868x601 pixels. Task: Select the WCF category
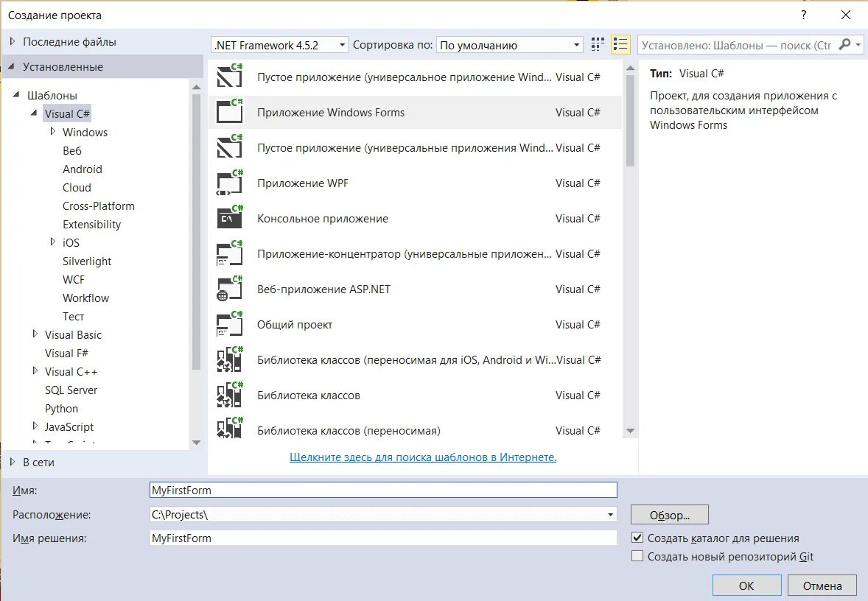click(74, 279)
